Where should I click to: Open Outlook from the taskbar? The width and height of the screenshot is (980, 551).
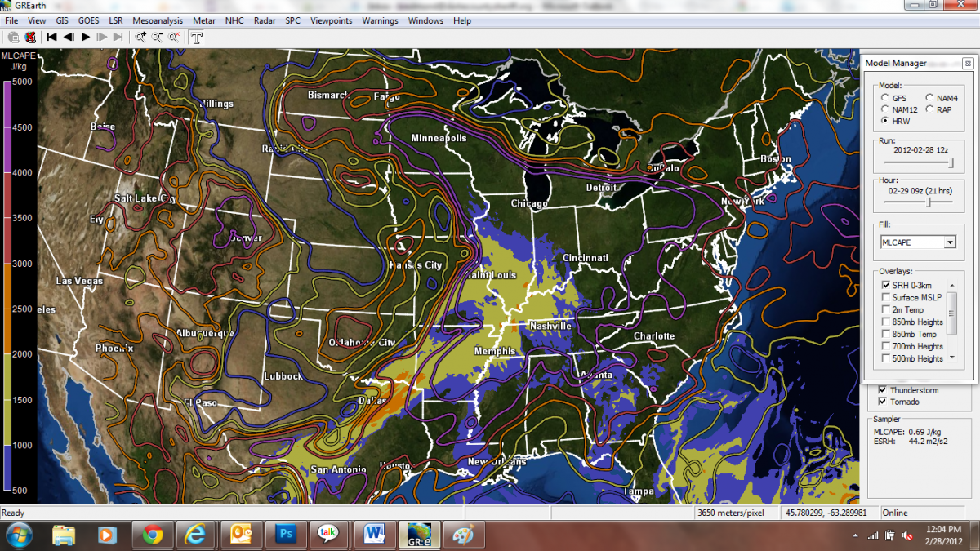click(241, 535)
